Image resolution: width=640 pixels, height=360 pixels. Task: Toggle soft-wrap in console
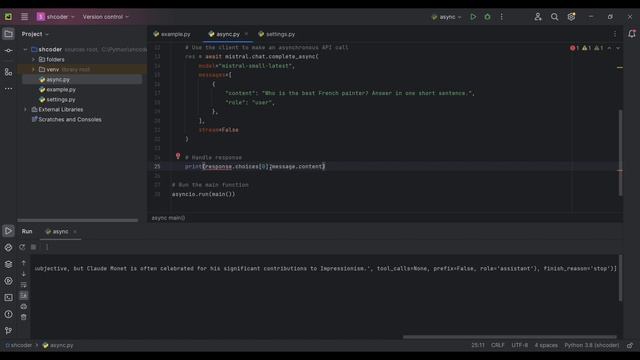24,284
